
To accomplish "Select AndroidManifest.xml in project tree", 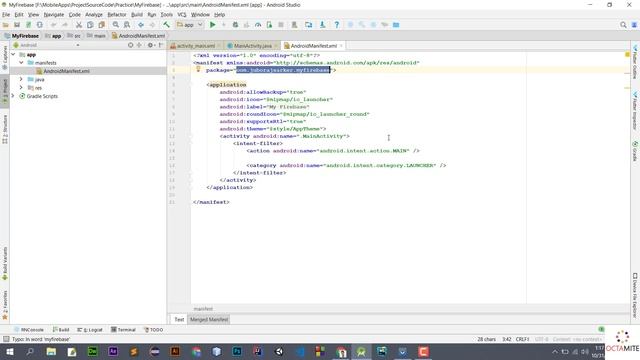I will [x=66, y=71].
